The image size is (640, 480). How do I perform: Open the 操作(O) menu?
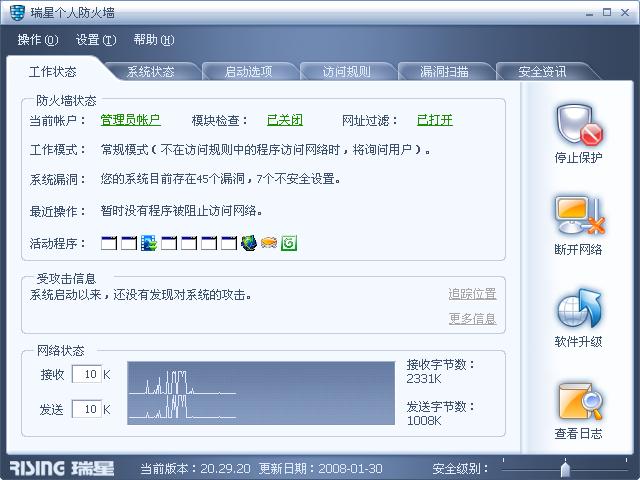38,40
